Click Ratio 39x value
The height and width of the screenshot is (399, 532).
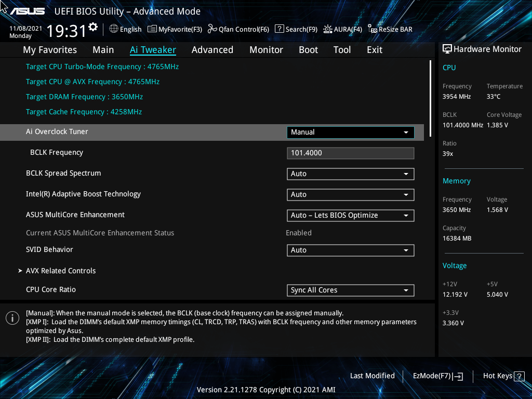pos(448,154)
